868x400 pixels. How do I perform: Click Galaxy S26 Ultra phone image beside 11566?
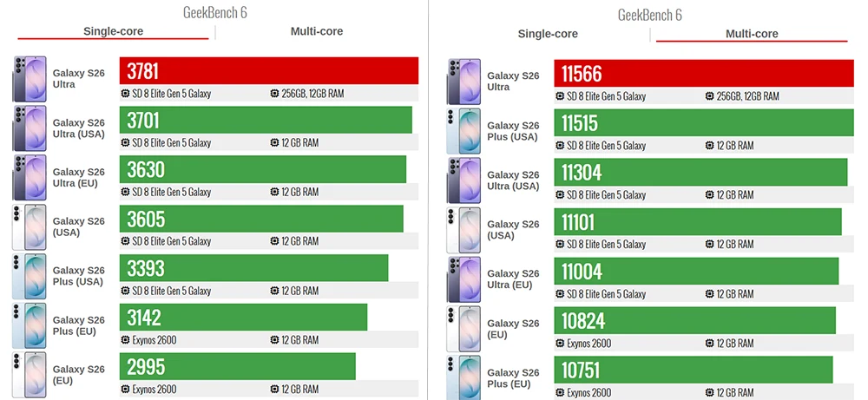click(x=464, y=82)
